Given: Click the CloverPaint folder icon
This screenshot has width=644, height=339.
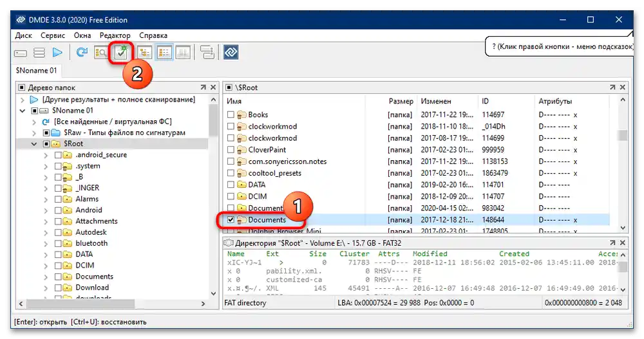Looking at the screenshot, I should 241,150.
